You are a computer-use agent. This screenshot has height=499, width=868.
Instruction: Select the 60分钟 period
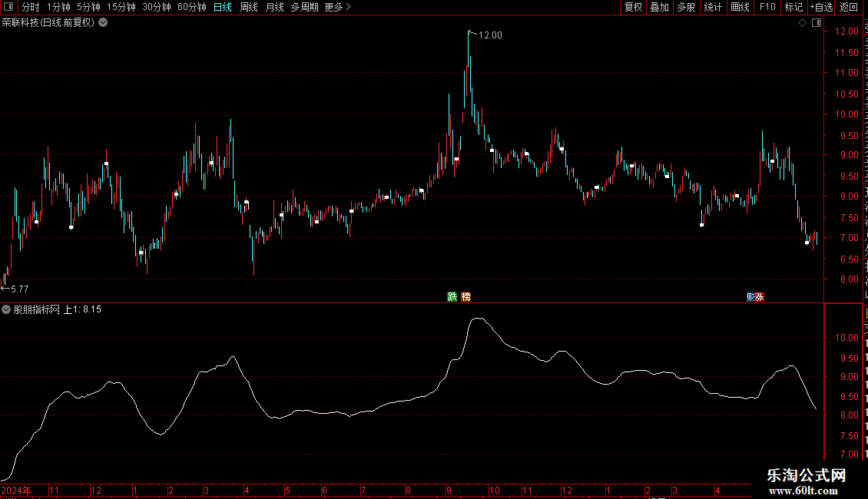192,7
